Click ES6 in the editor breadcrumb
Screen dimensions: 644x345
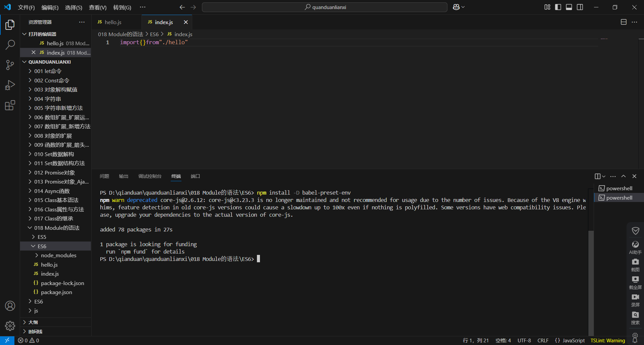point(154,34)
